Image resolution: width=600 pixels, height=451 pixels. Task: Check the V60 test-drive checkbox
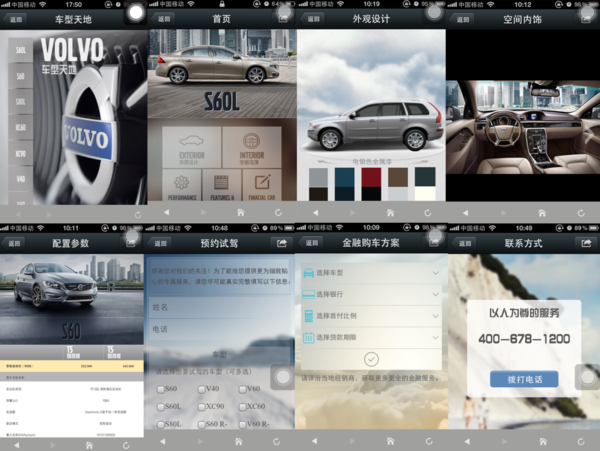pos(242,389)
